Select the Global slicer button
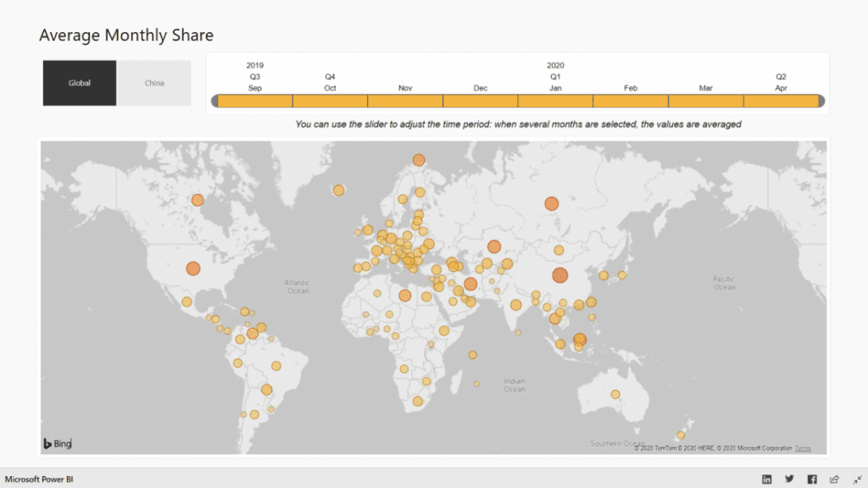 80,83
